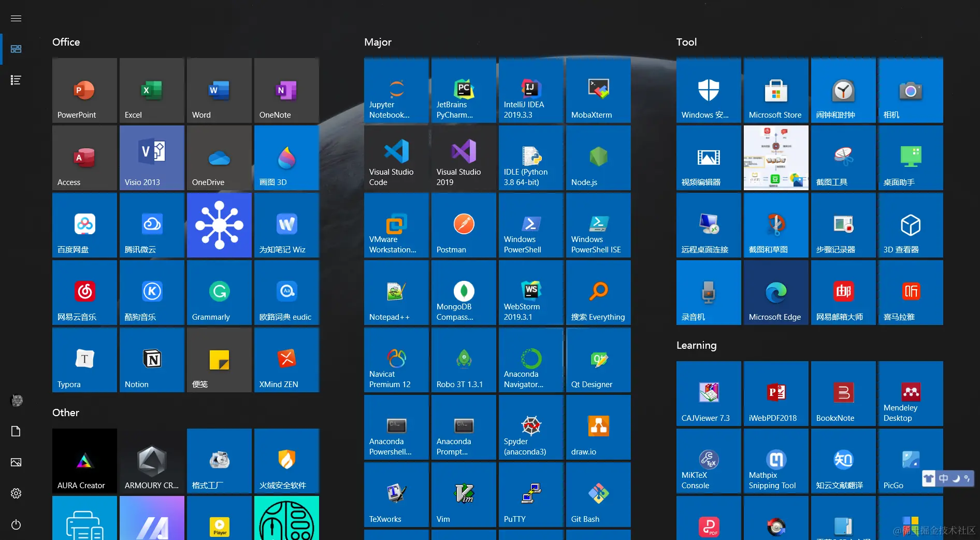Launch Robo 3T 1.3.1
The height and width of the screenshot is (540, 980).
[464, 360]
